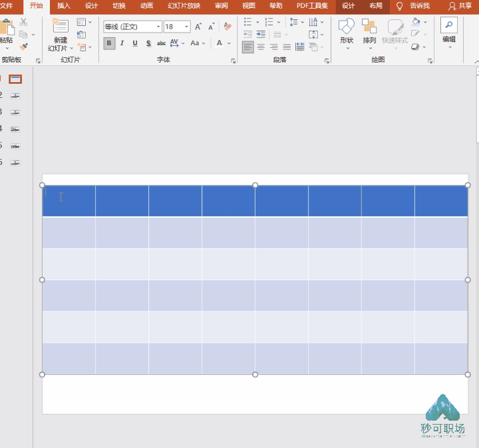The image size is (479, 448).
Task: Toggle Italic formatting
Action: point(122,43)
